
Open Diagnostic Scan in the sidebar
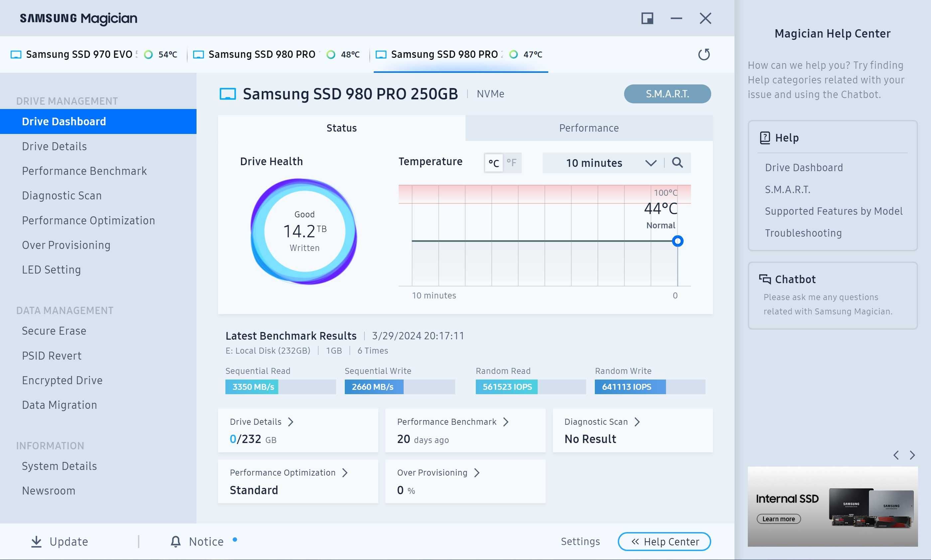point(98,195)
